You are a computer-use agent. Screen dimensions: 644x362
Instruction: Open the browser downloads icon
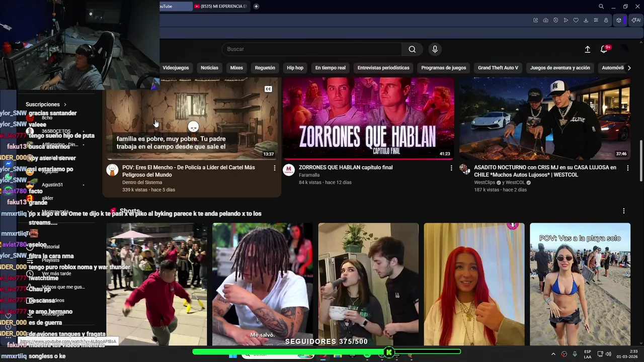click(586, 20)
